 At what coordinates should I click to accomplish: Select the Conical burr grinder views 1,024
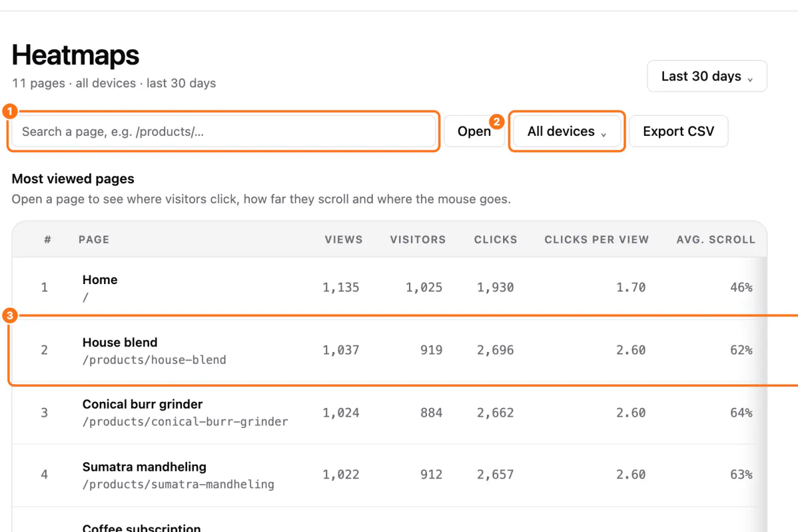coord(341,412)
